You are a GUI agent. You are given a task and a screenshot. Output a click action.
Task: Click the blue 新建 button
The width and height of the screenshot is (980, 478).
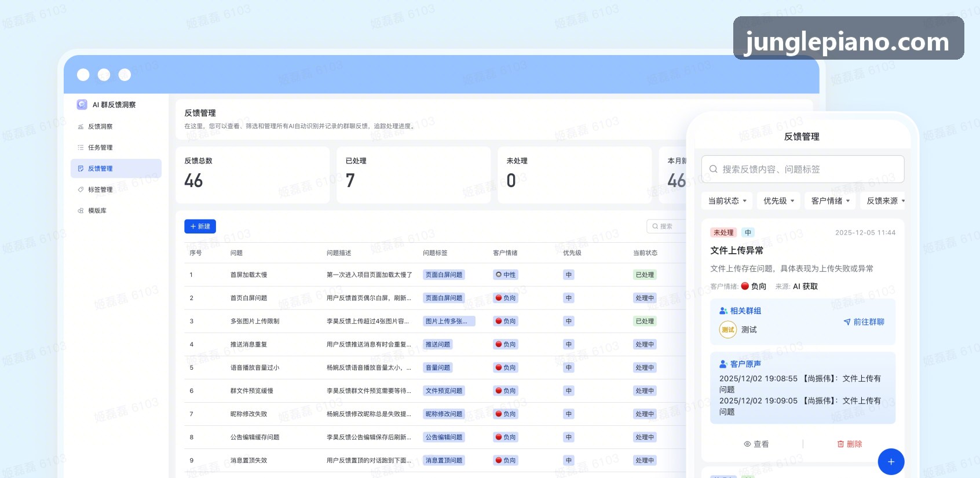coord(200,227)
